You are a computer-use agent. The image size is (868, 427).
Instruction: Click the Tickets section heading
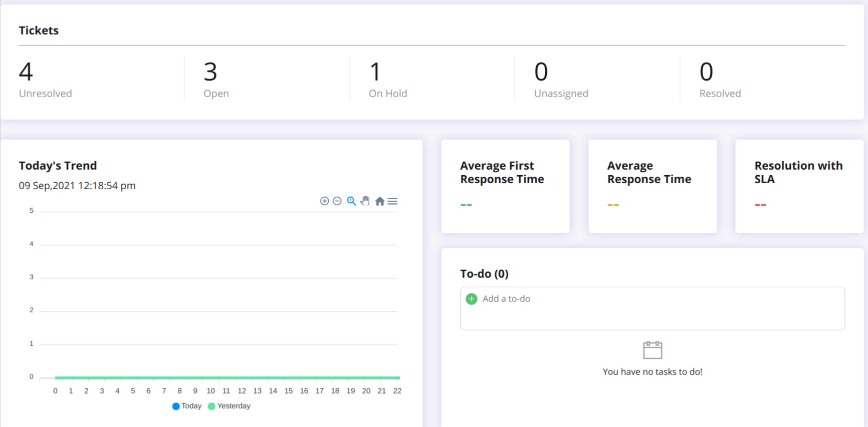point(39,31)
